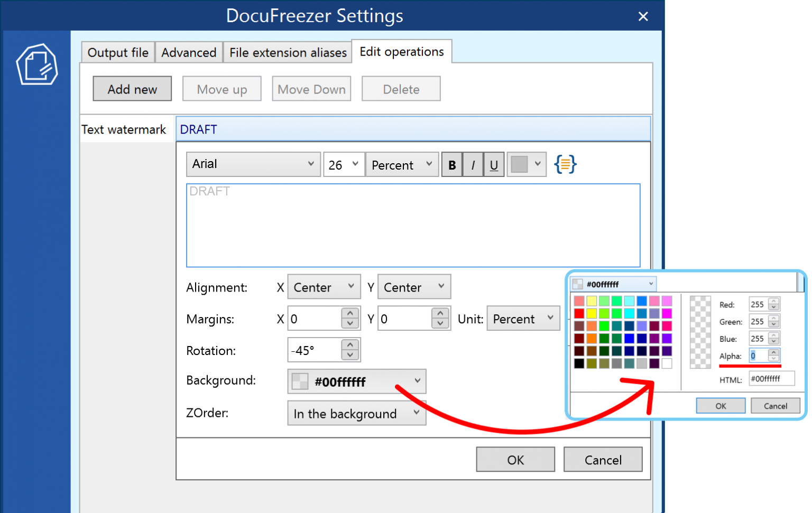Expand the #00ffffff dropdown in the color dialog

tap(650, 283)
